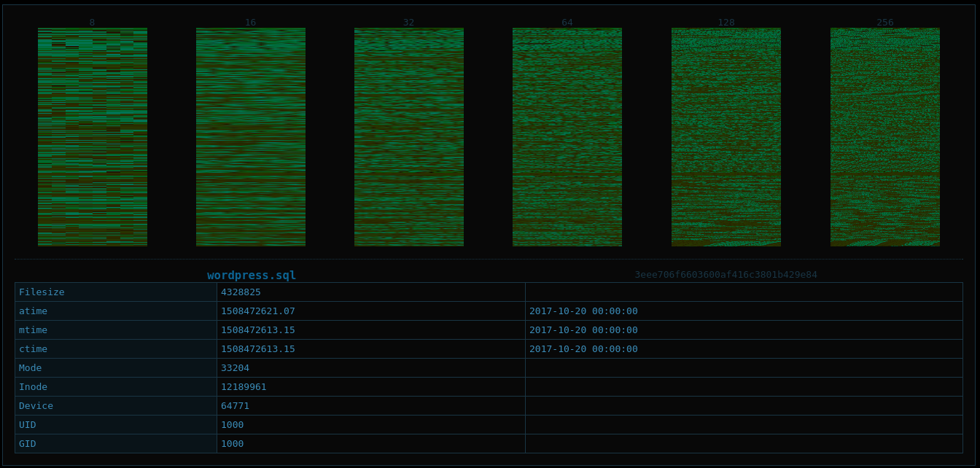The width and height of the screenshot is (980, 468).
Task: Open the 256-width byte visualization image
Action: coord(885,137)
